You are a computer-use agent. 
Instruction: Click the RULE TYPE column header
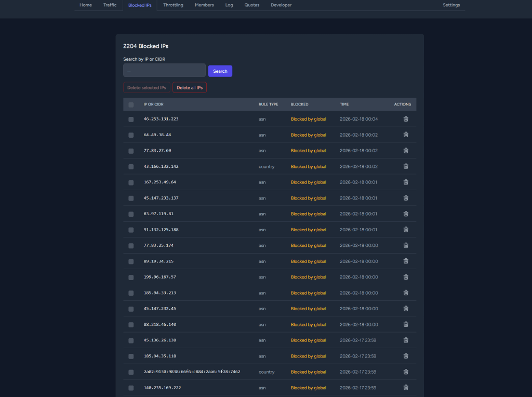(269, 104)
